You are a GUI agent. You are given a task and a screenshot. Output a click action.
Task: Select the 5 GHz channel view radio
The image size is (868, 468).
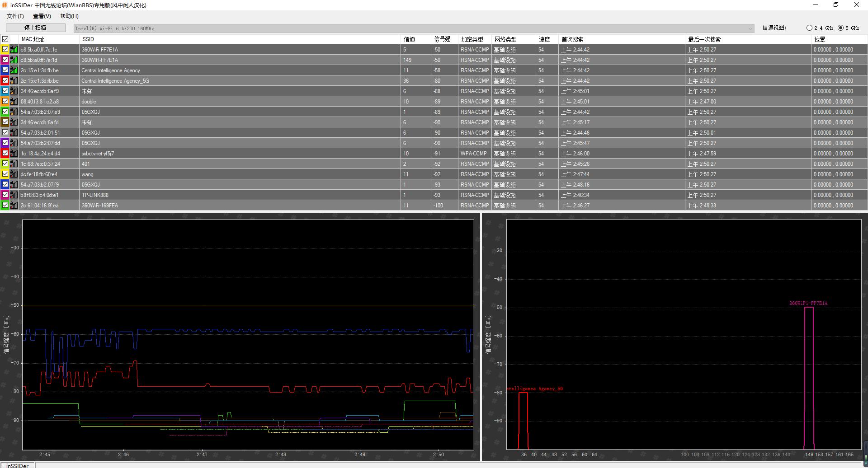[840, 28]
